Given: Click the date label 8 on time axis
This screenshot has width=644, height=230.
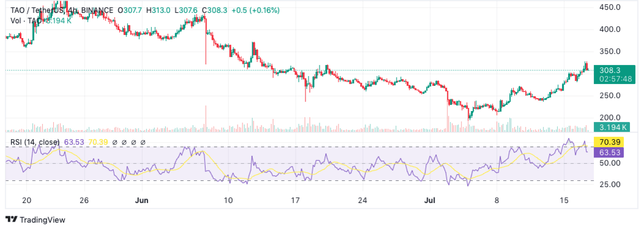Looking at the screenshot, I should click(497, 201).
